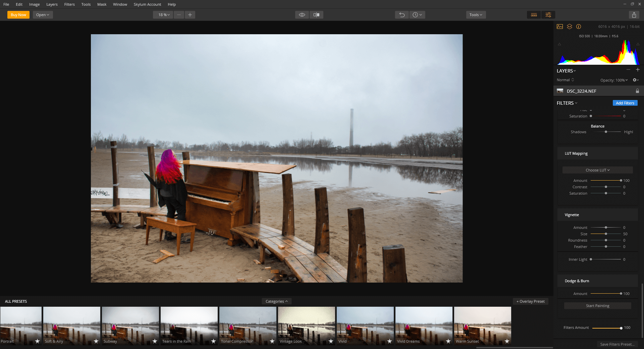The height and width of the screenshot is (349, 644).
Task: Click the undo arrow icon
Action: (x=402, y=15)
